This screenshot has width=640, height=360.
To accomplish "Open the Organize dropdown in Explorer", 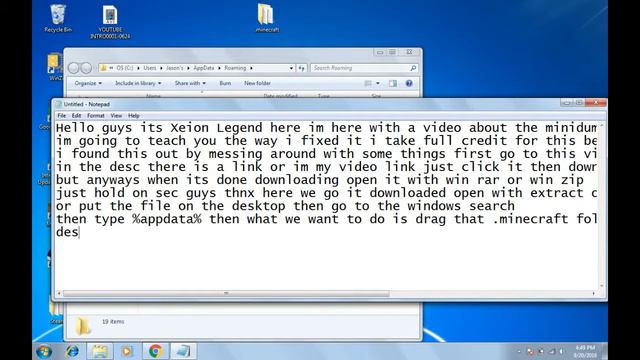I will [88, 83].
